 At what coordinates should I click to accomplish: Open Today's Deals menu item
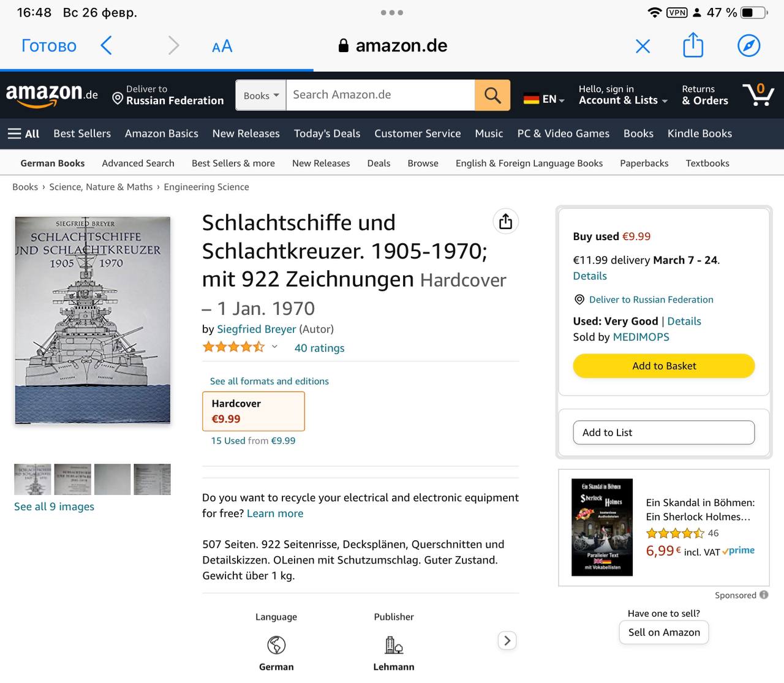(x=327, y=134)
